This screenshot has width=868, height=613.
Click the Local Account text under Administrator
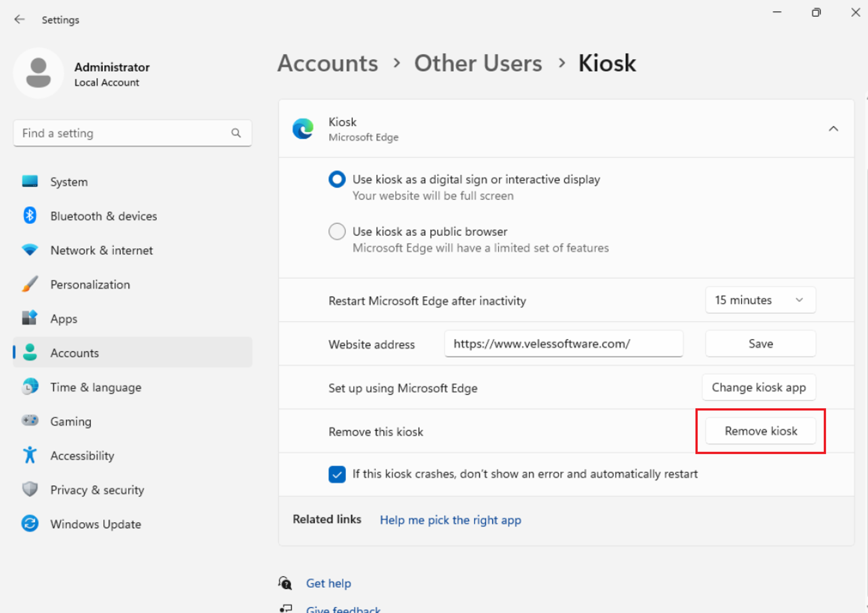point(107,82)
